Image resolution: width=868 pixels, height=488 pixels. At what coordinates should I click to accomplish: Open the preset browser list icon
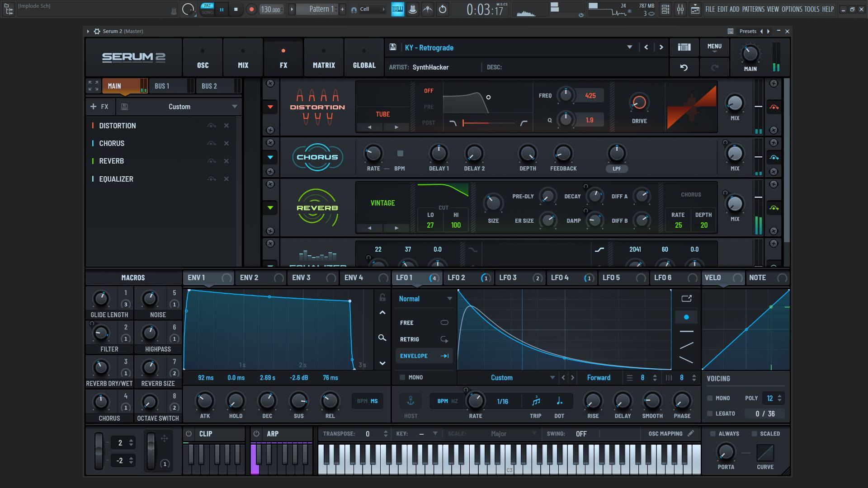[684, 47]
